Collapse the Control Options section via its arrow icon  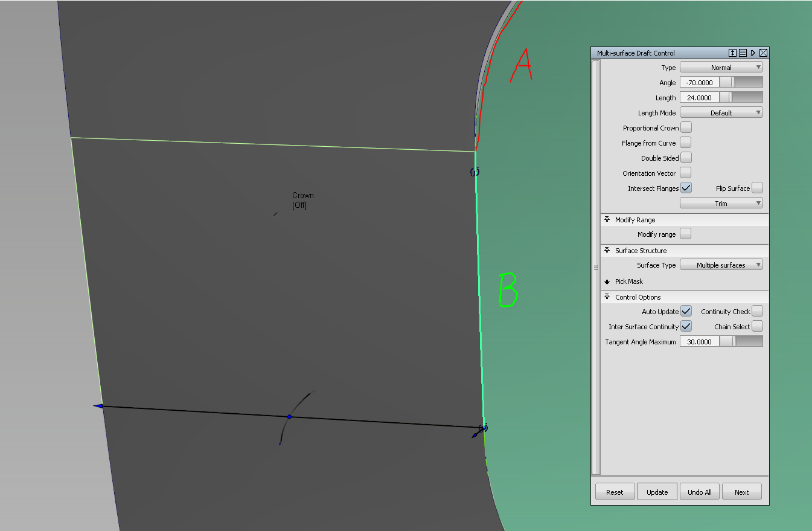607,297
